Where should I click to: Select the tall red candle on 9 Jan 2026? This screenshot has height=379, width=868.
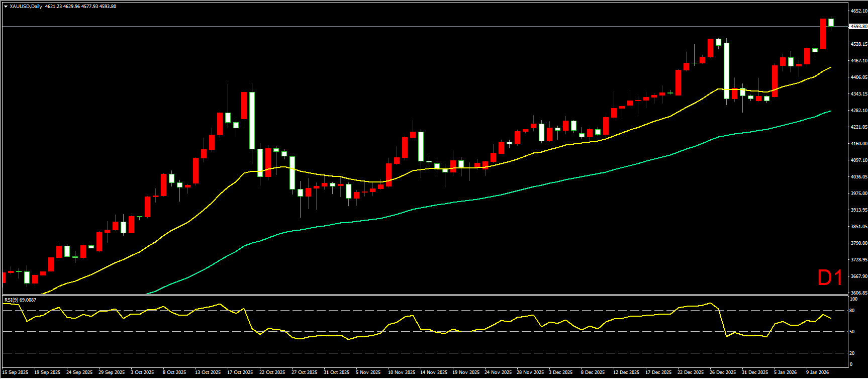pos(823,34)
